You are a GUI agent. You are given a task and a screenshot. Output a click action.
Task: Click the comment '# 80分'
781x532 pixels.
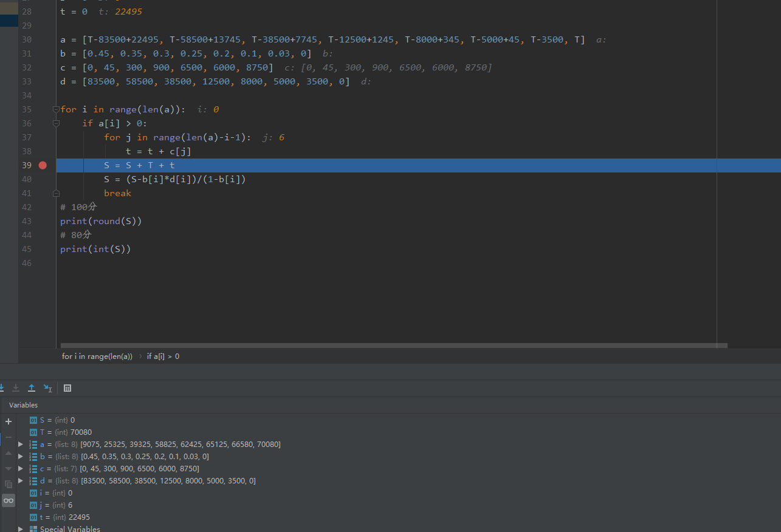point(76,235)
